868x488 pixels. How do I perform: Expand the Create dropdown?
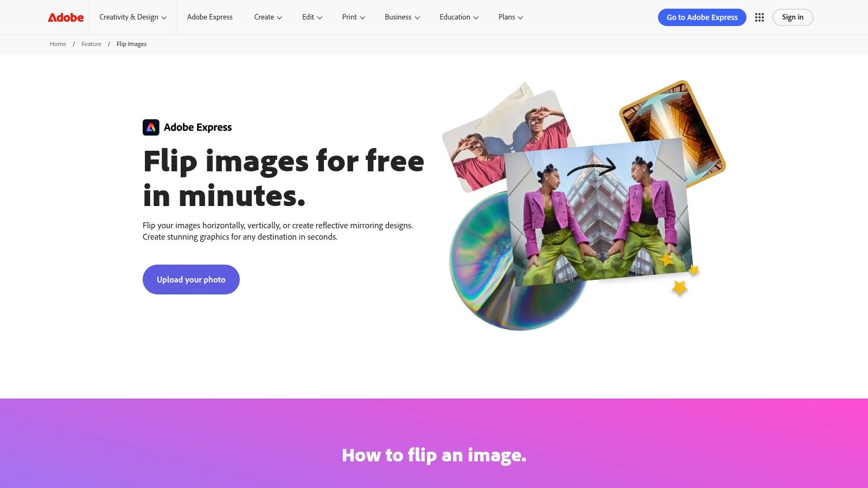[x=268, y=17]
